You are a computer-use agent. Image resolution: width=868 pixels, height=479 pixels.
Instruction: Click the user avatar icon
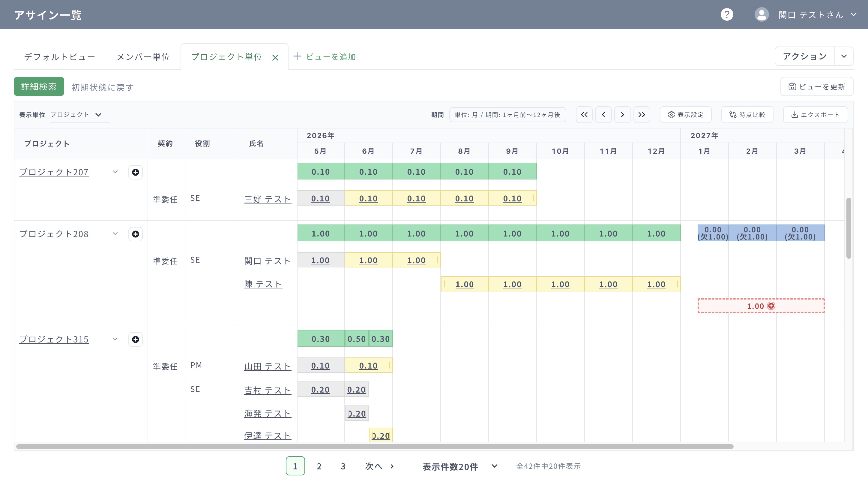click(x=762, y=14)
